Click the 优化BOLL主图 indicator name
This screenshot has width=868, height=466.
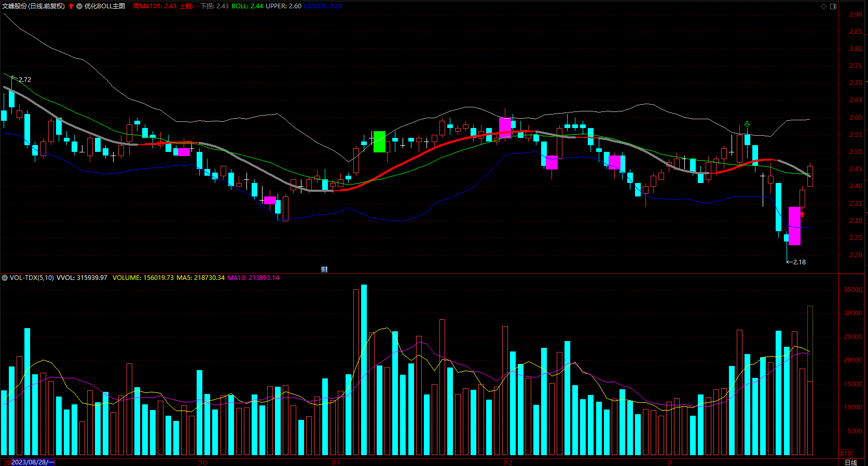pos(105,6)
